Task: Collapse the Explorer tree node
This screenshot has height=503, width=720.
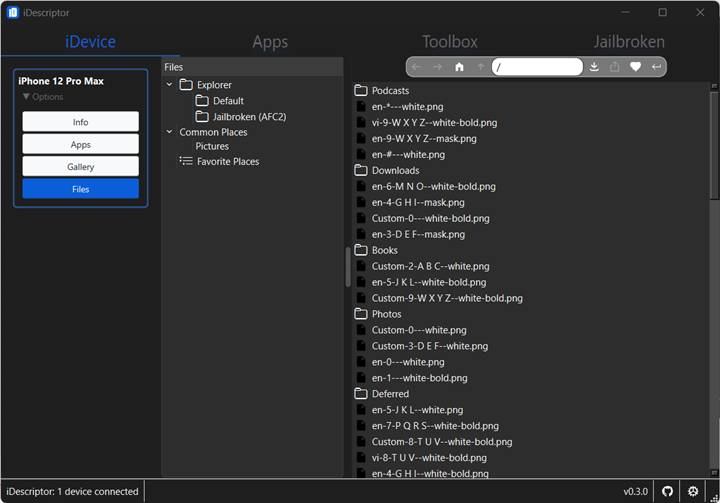Action: (x=169, y=85)
